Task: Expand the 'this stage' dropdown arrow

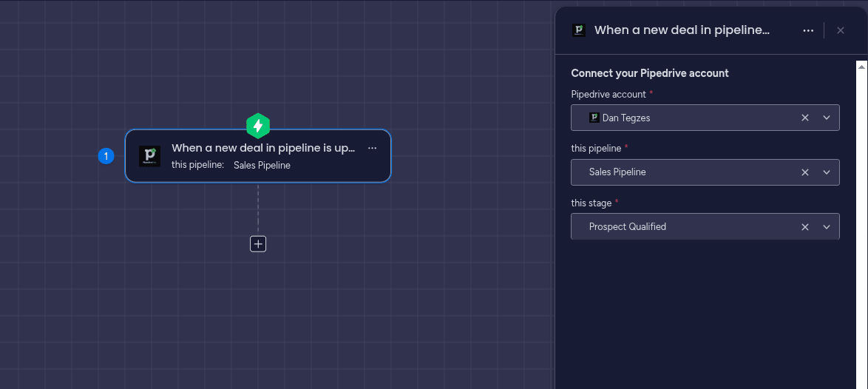Action: coord(827,226)
